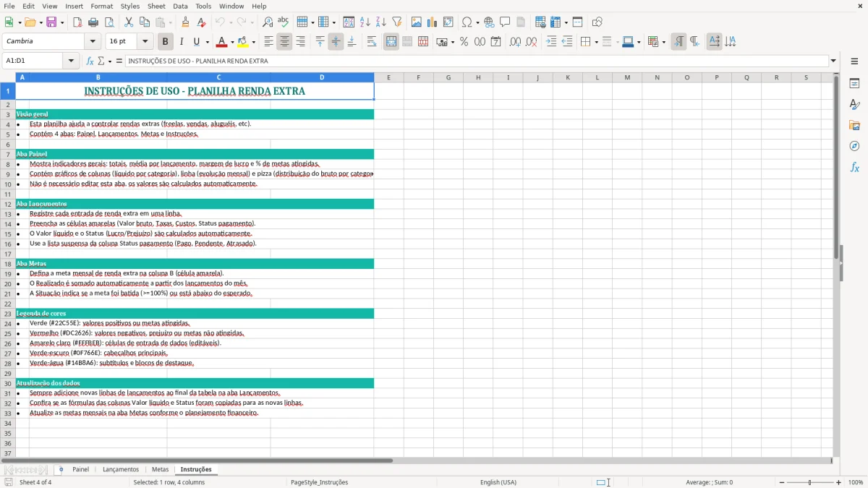Image resolution: width=868 pixels, height=488 pixels.
Task: Select Clone Formatting paintbrush
Action: click(185, 22)
